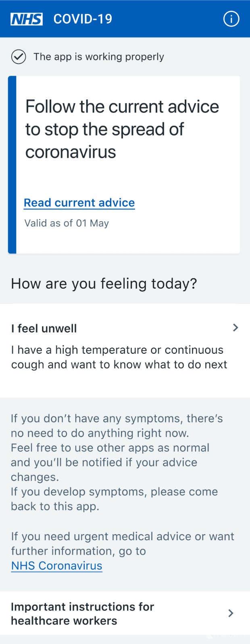Tap the chevron beside I feel unwell
250x644 pixels.
coord(235,328)
